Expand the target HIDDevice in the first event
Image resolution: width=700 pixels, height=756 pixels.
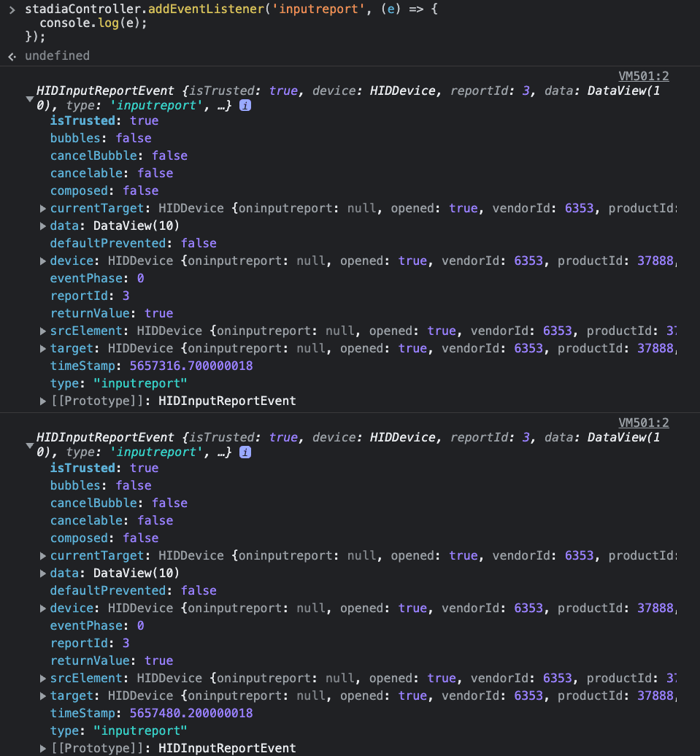pos(42,348)
